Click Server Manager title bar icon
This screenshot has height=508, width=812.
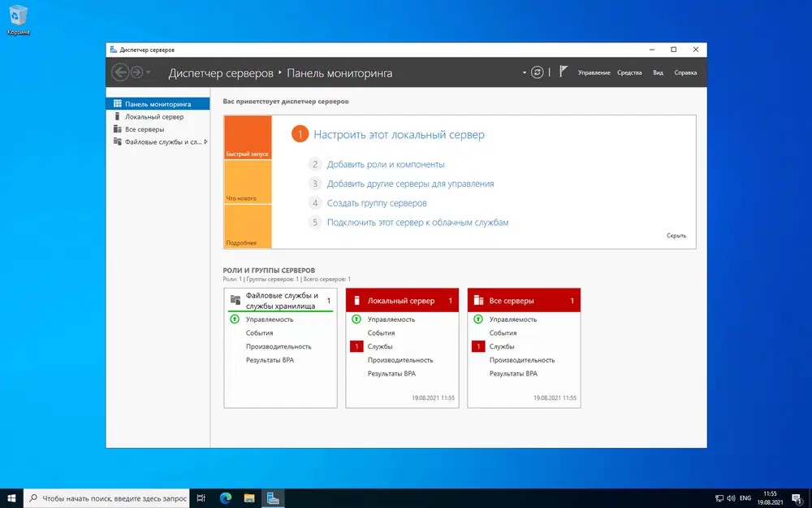click(114, 50)
